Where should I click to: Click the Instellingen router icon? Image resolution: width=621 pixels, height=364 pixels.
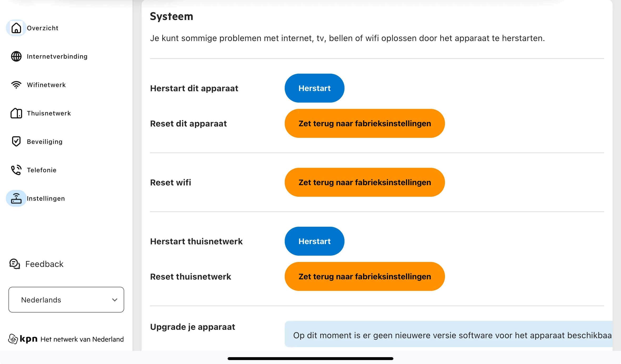[16, 198]
